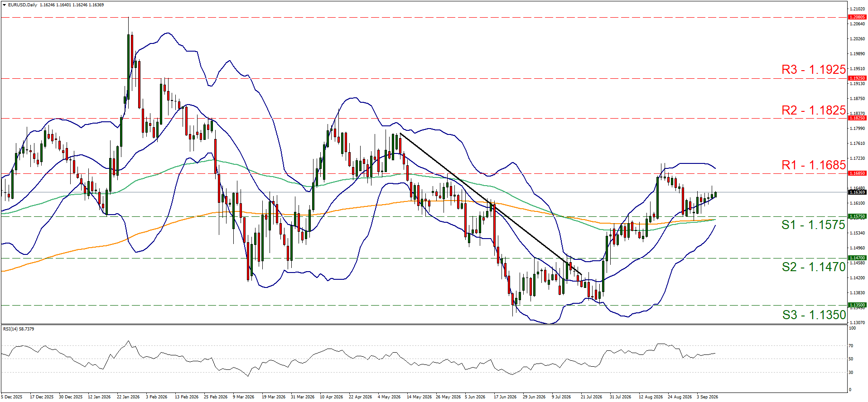Screen dimensions: 868x402
Task: Click the 21 Jul 2026 date label
Action: point(592,397)
